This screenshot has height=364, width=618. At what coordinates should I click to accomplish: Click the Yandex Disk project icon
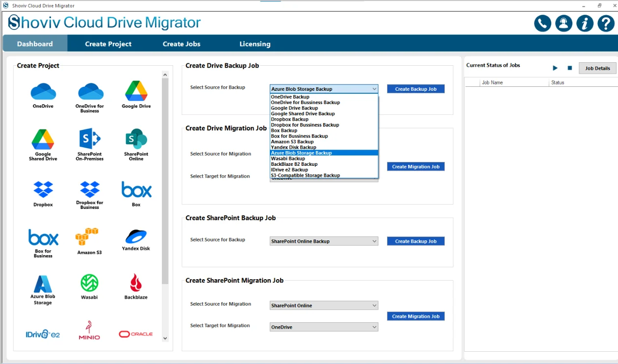[136, 236]
